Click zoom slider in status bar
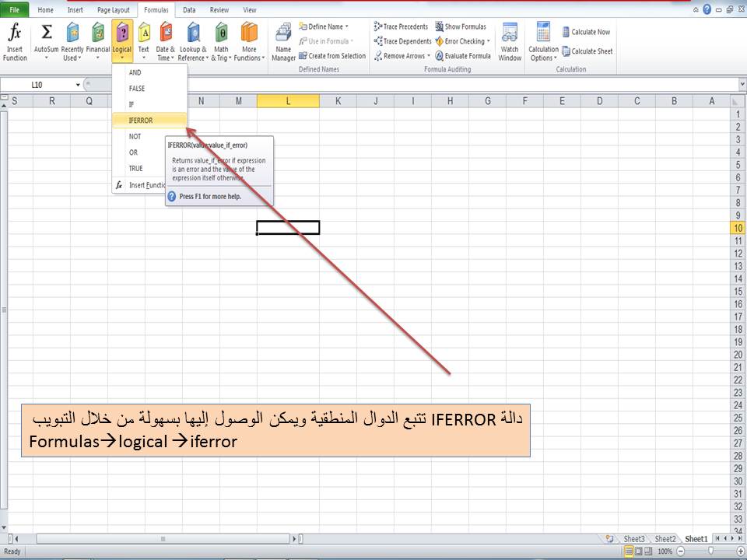The image size is (747, 560). pos(710,551)
